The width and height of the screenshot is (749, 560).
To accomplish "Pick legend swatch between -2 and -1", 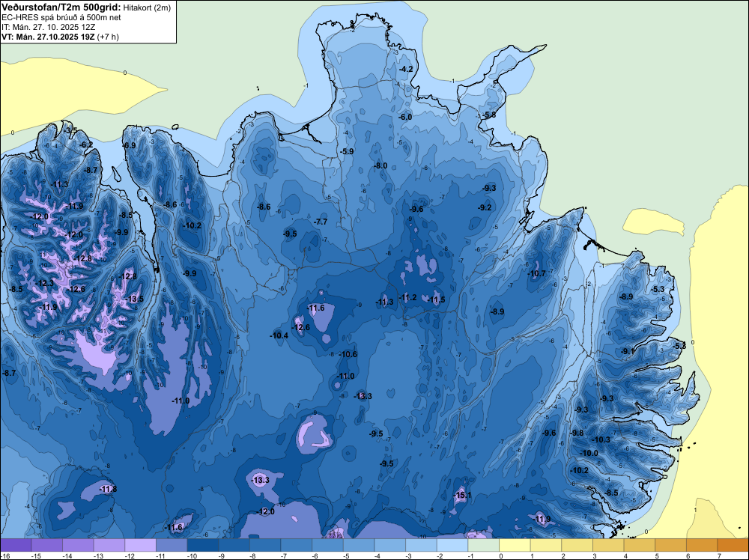I will [452, 545].
